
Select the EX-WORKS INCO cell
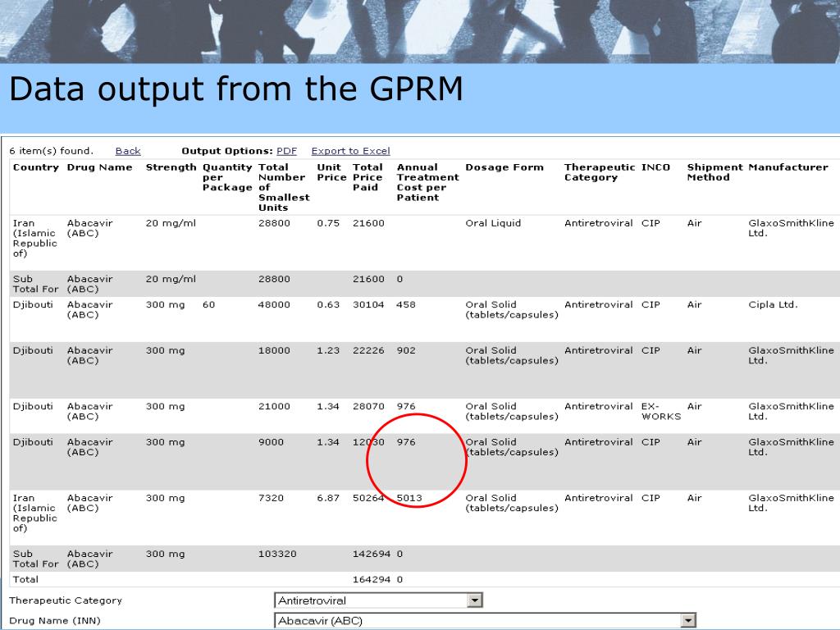coord(661,411)
